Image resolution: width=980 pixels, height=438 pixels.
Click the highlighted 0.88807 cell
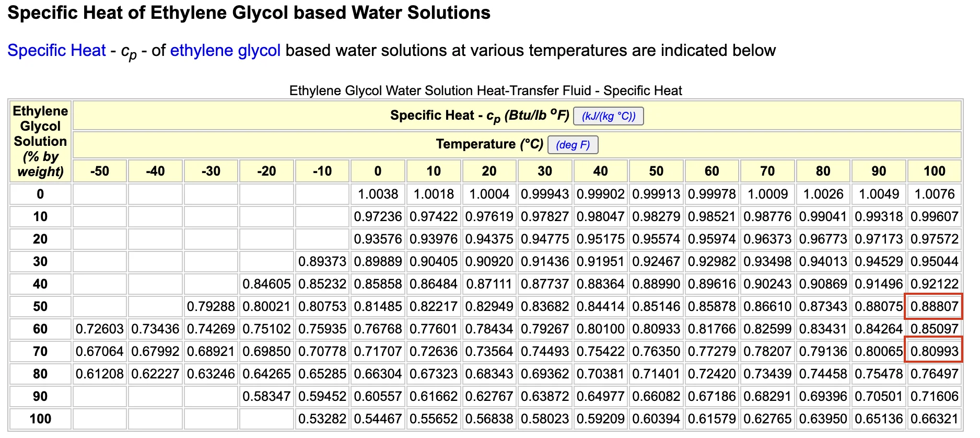point(934,307)
